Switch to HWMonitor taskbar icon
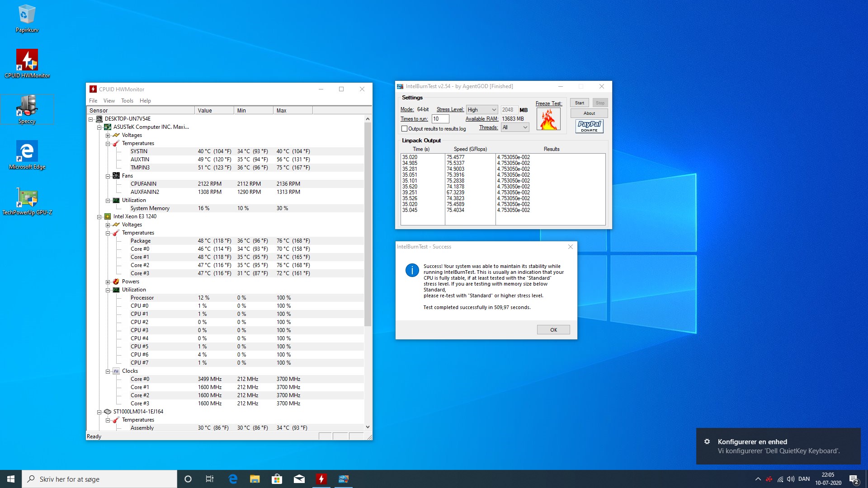 (321, 479)
